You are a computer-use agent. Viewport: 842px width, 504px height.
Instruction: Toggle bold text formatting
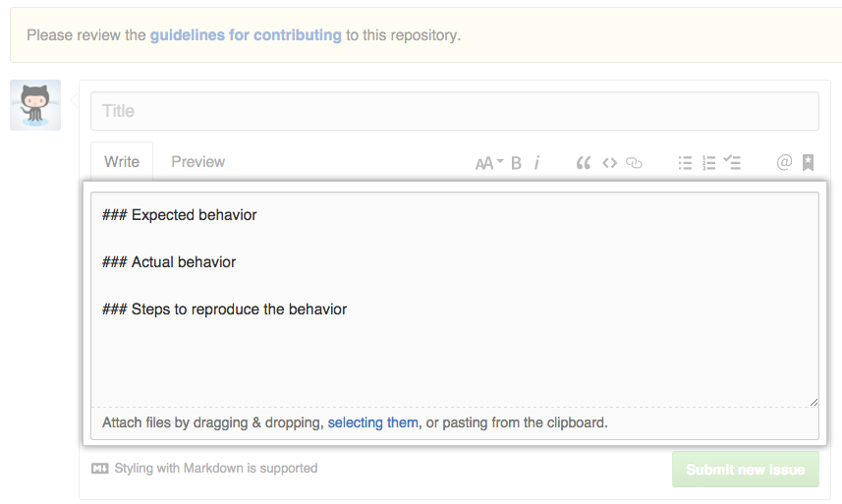tap(517, 163)
